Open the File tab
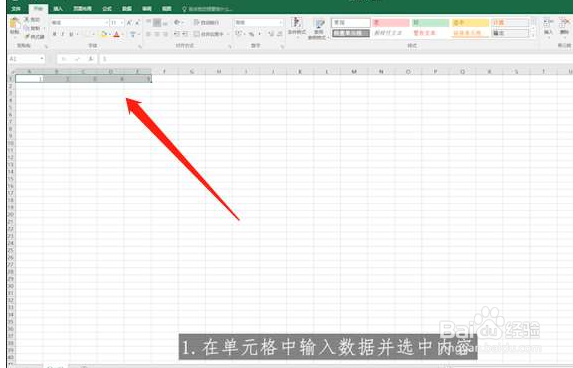This screenshot has height=368, width=573. [16, 9]
